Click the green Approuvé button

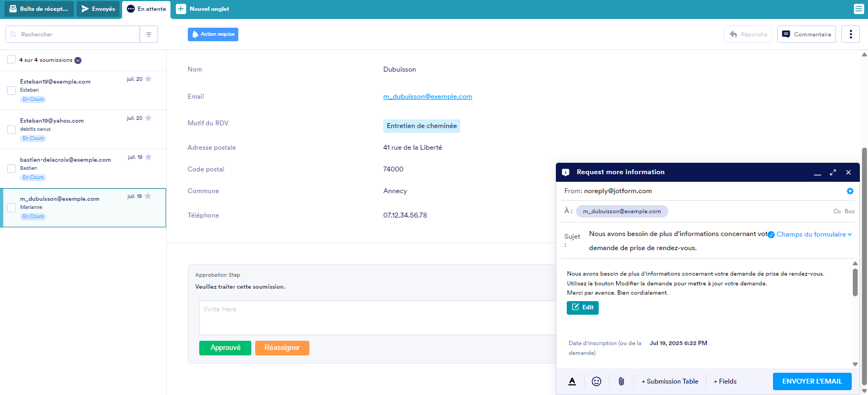point(225,348)
